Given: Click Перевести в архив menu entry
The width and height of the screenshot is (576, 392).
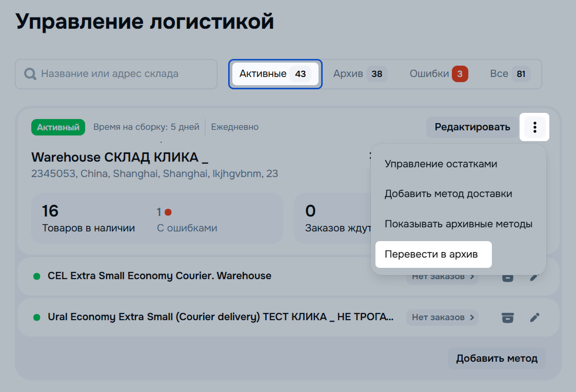Looking at the screenshot, I should pos(431,254).
